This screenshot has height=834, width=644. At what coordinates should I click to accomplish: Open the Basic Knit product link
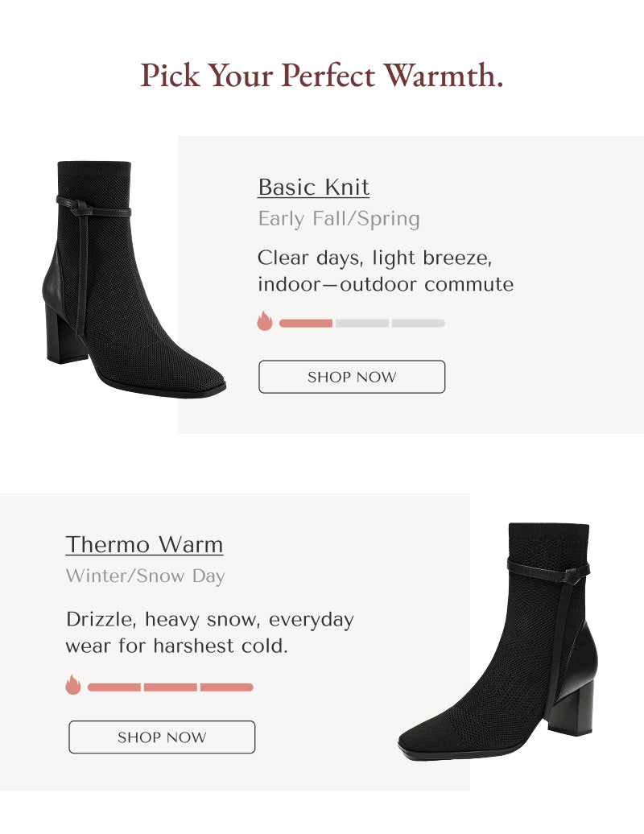point(313,188)
